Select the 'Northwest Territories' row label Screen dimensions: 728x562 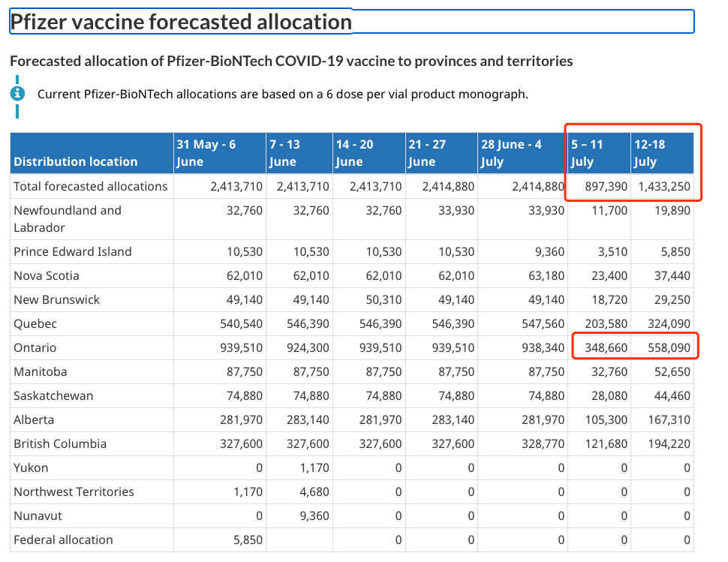74,492
